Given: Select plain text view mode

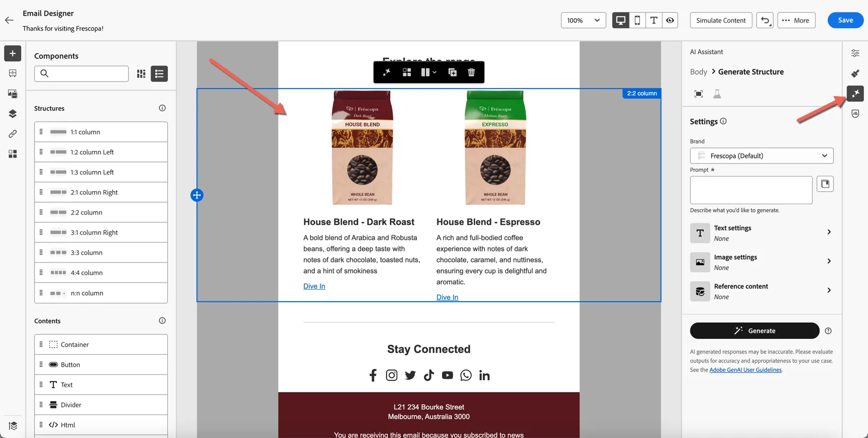Looking at the screenshot, I should coord(654,20).
